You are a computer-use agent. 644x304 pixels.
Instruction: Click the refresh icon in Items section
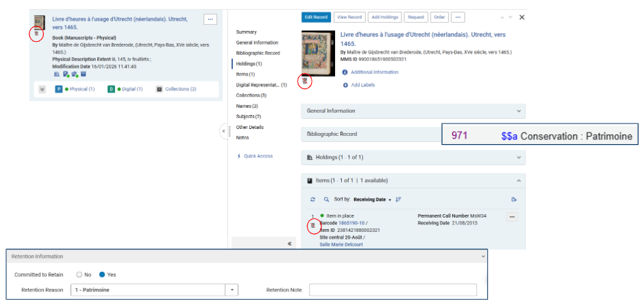[313, 199]
